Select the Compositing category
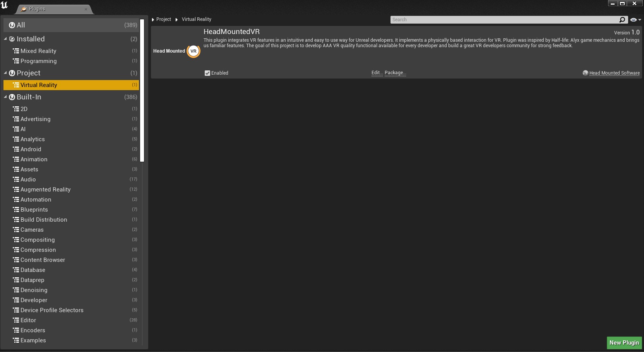 71,240
